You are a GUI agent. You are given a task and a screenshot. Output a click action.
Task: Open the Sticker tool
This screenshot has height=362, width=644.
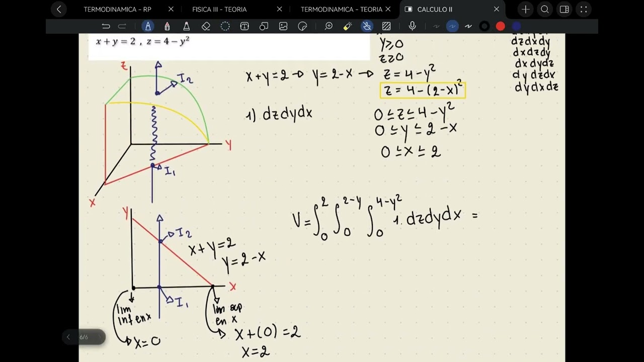point(302,26)
